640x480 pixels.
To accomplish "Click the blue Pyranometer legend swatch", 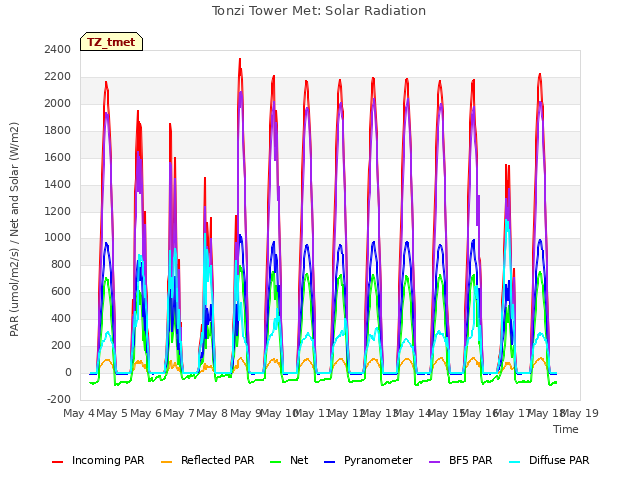I will pos(329,462).
